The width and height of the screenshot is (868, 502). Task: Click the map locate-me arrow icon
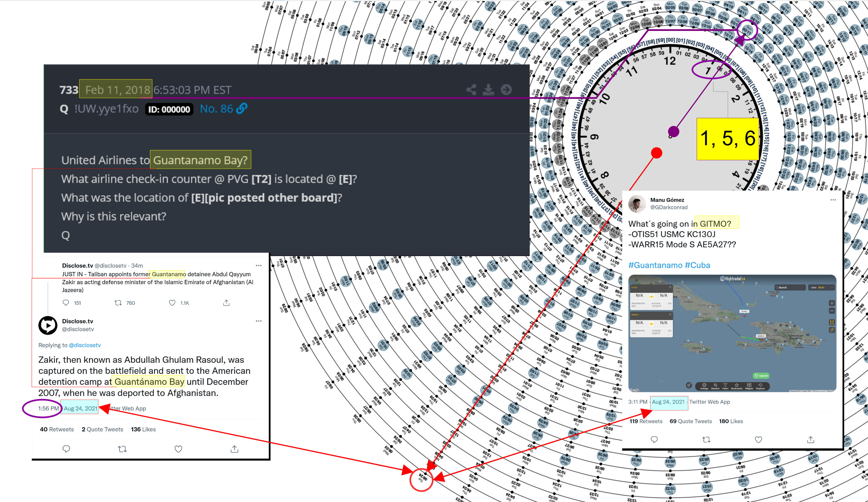coord(689,385)
